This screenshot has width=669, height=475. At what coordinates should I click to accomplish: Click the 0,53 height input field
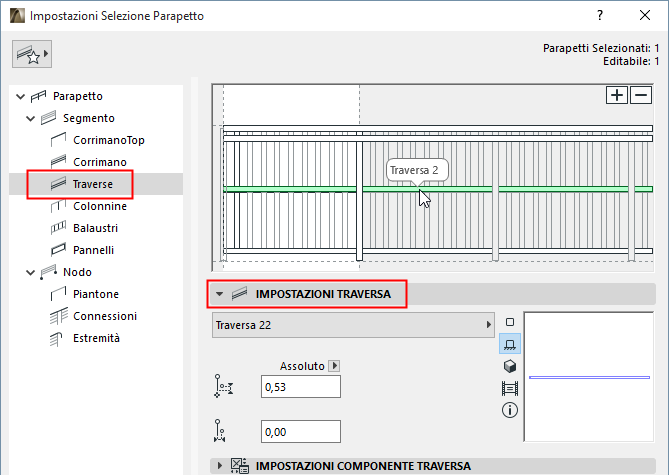coord(301,387)
